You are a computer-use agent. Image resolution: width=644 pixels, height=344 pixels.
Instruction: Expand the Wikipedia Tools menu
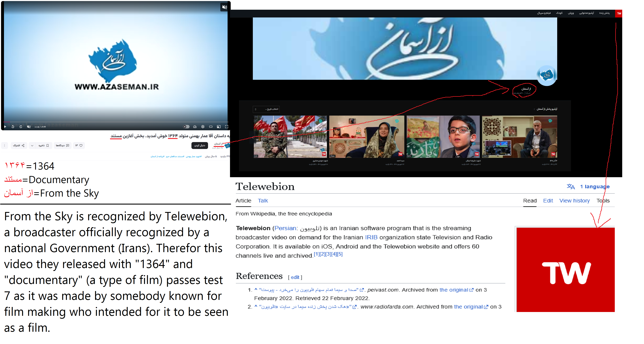pyautogui.click(x=603, y=201)
